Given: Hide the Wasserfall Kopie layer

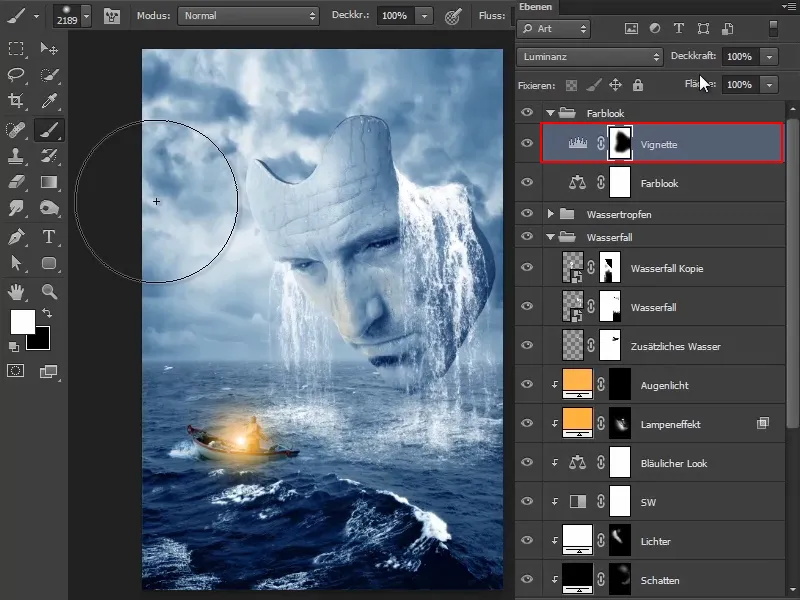Looking at the screenshot, I should tap(527, 267).
